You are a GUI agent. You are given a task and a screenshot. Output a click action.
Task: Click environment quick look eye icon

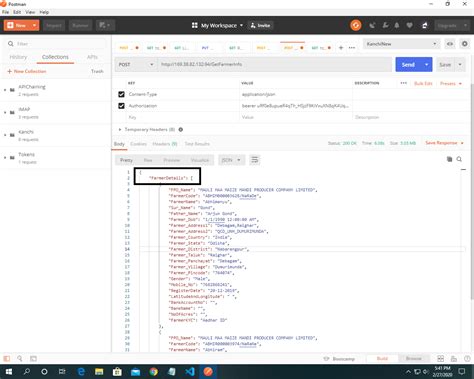click(450, 44)
